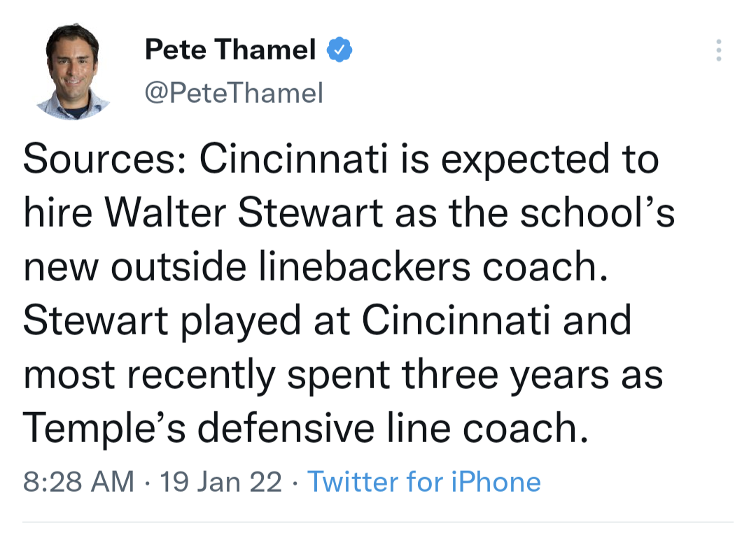
Task: Click Stewart played at Cincinnati text
Action: pyautogui.click(x=287, y=320)
